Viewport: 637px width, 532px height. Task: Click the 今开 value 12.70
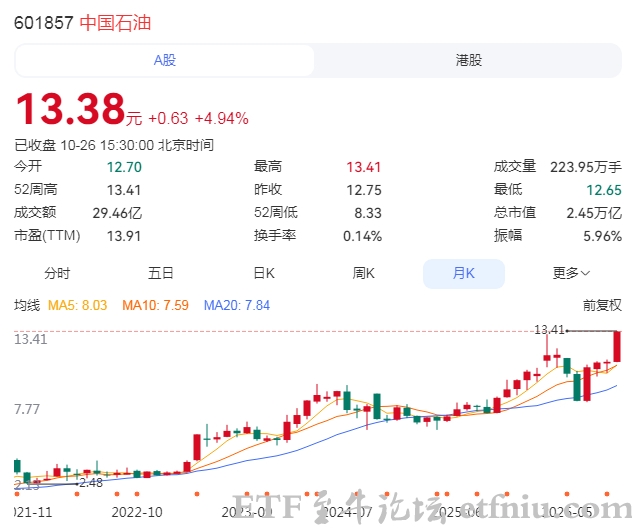(124, 167)
